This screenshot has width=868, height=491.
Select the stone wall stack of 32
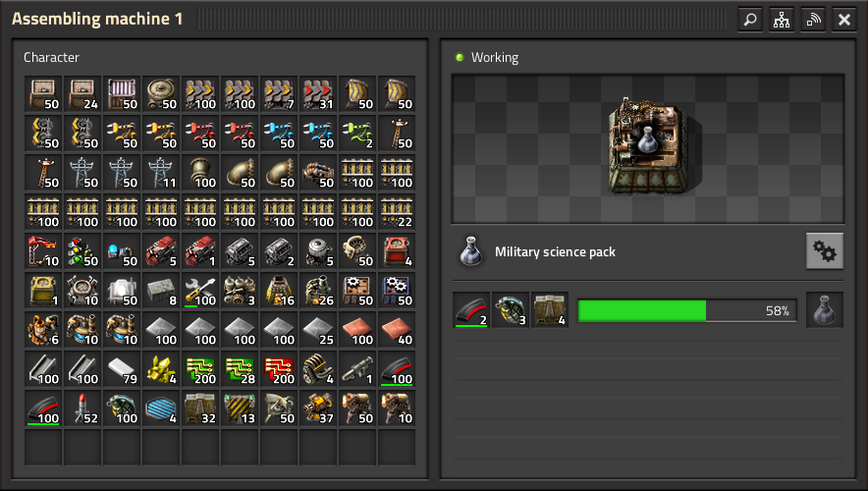(200, 409)
